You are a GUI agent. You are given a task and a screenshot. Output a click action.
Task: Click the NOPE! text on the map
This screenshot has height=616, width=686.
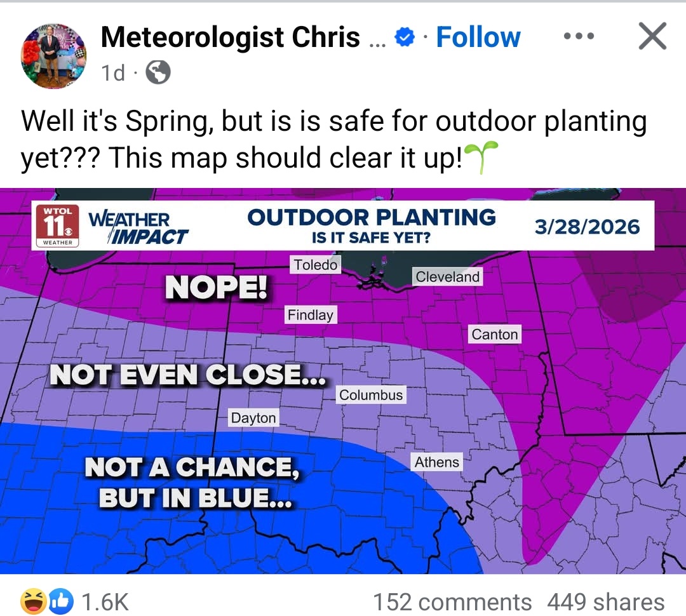217,288
